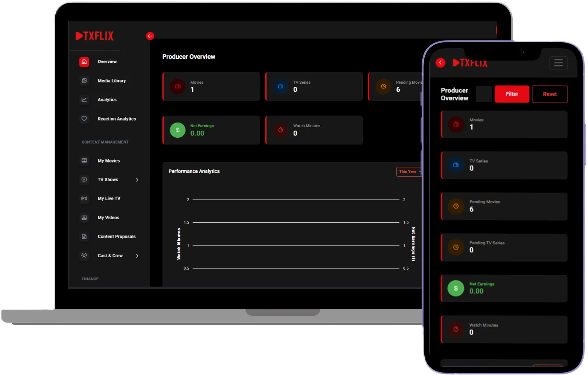This screenshot has width=588, height=375.
Task: Tap the Filter button on mobile
Action: tap(512, 94)
